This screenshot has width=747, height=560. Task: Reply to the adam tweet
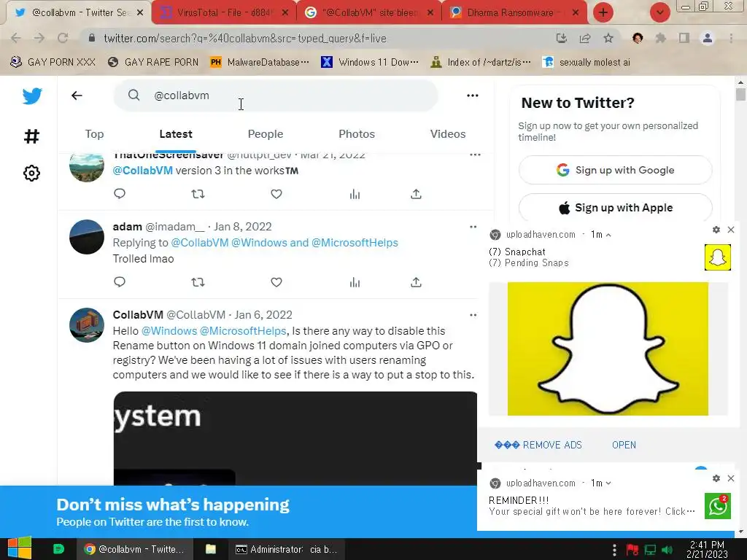pyautogui.click(x=120, y=282)
